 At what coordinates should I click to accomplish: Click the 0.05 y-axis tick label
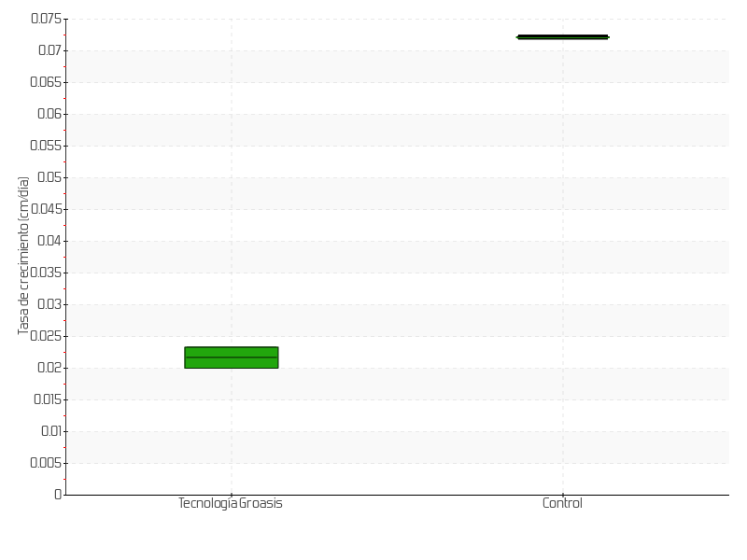click(49, 177)
